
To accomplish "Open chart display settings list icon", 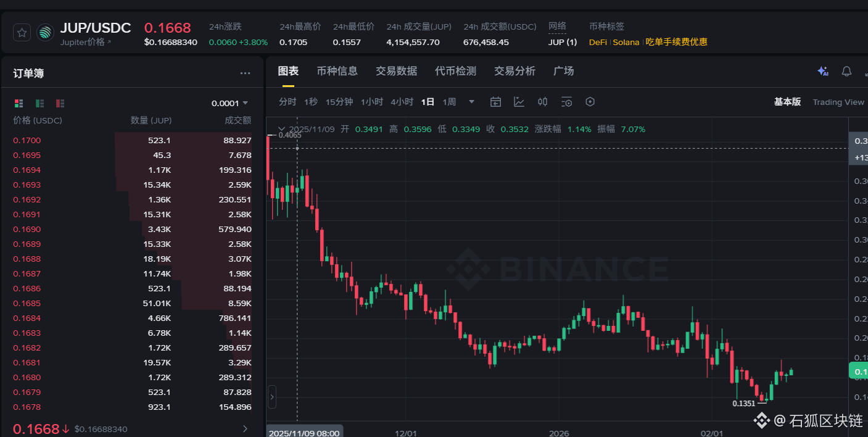I will pos(566,102).
